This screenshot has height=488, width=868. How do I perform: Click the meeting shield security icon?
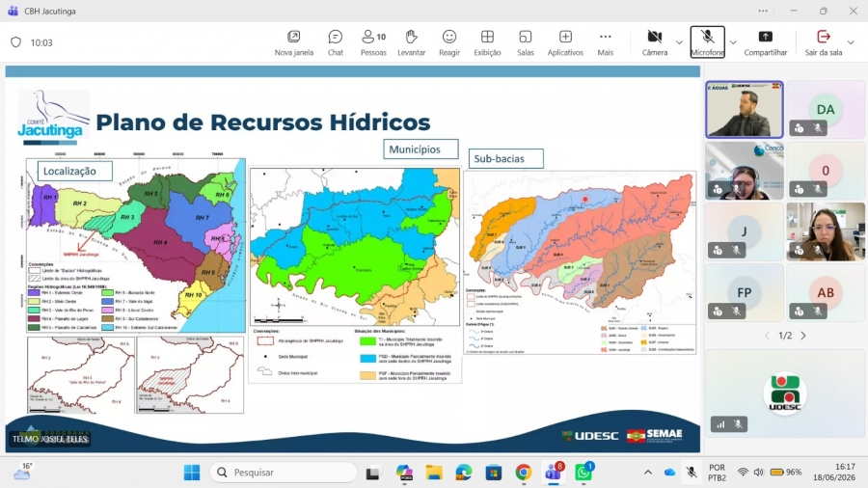coord(16,42)
